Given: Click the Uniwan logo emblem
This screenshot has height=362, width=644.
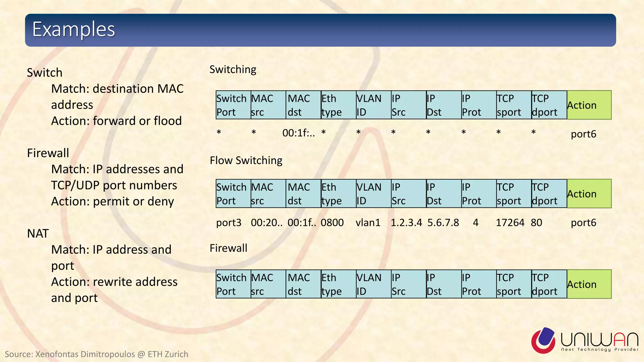Looking at the screenshot, I should [x=543, y=340].
